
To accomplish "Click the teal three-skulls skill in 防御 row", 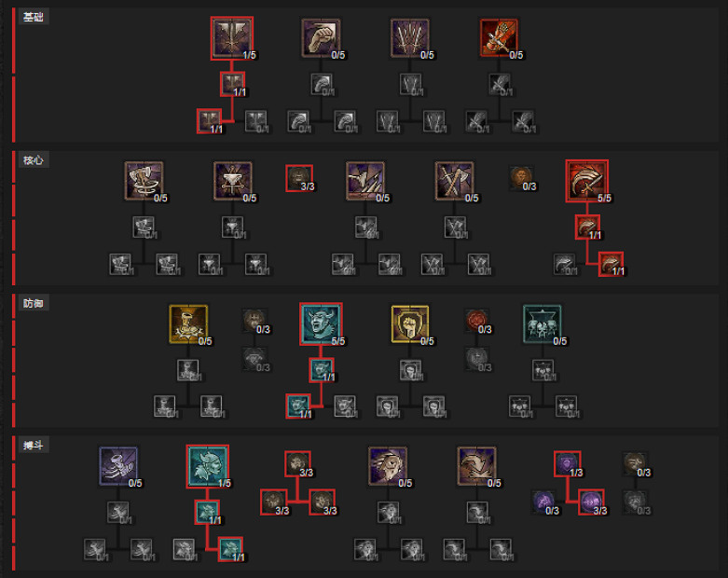I will [543, 324].
